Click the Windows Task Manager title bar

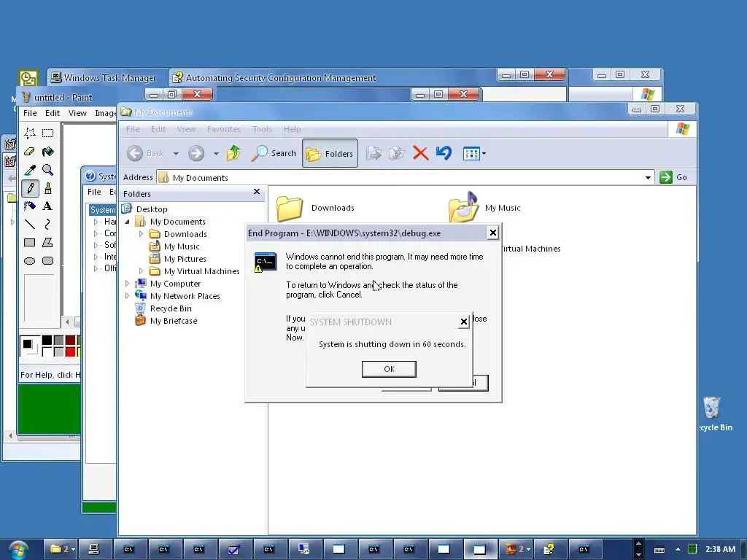pyautogui.click(x=107, y=77)
